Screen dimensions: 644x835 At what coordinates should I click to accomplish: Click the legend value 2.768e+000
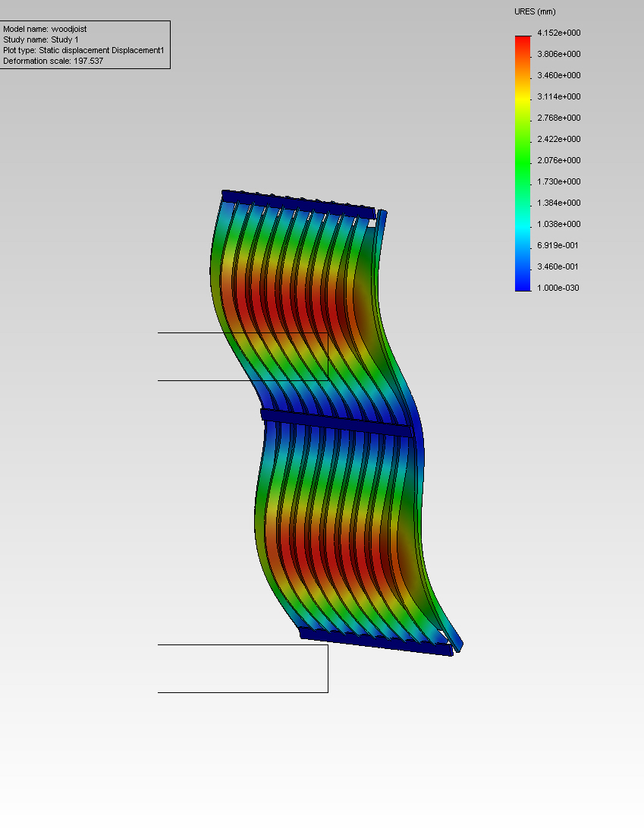tap(559, 118)
